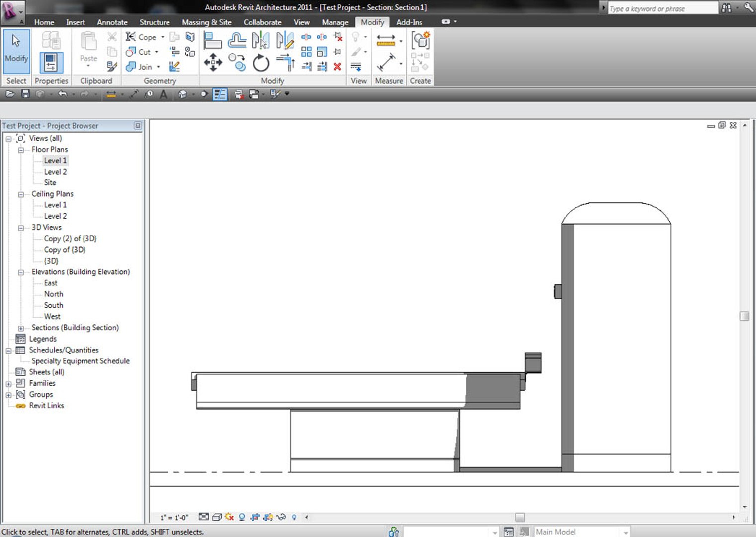The width and height of the screenshot is (756, 537).
Task: Pick the Offset tool
Action: click(x=237, y=40)
